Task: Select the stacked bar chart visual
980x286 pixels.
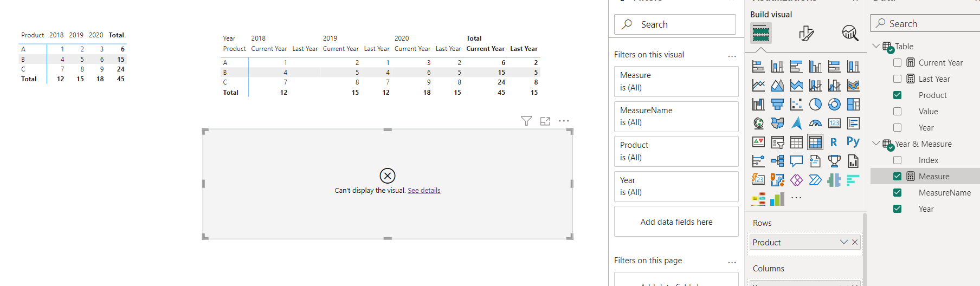Action: (x=758, y=67)
